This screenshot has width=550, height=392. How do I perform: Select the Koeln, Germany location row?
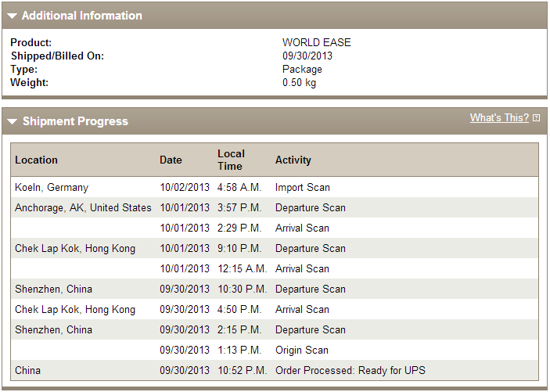275,187
